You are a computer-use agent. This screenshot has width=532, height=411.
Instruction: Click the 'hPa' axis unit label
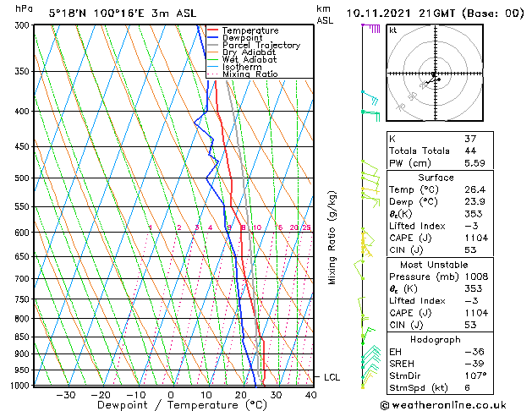24,8
